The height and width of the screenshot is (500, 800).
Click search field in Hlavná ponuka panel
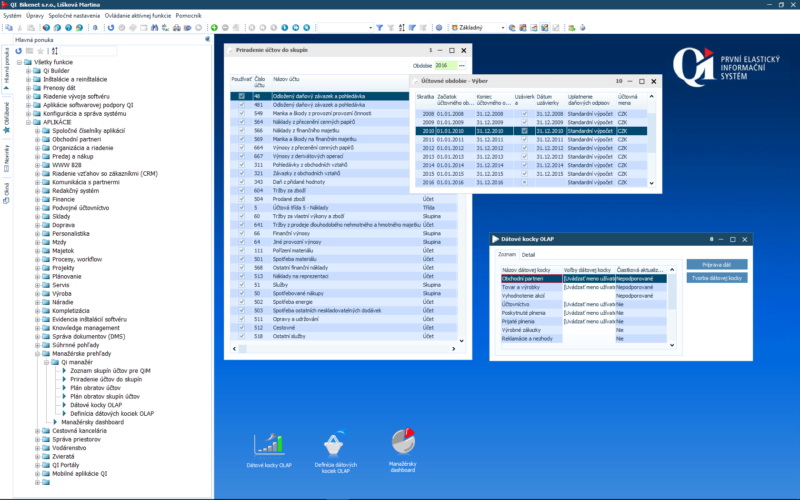pos(89,51)
